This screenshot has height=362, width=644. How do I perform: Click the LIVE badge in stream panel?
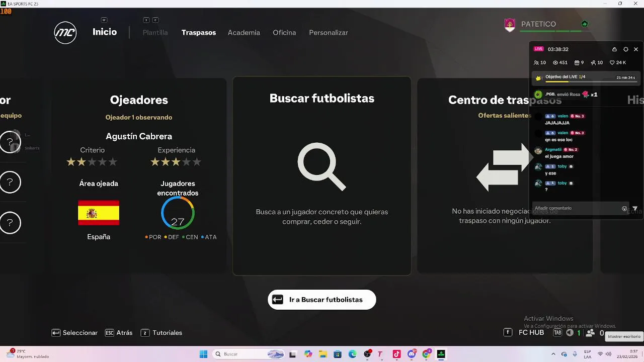tap(539, 49)
